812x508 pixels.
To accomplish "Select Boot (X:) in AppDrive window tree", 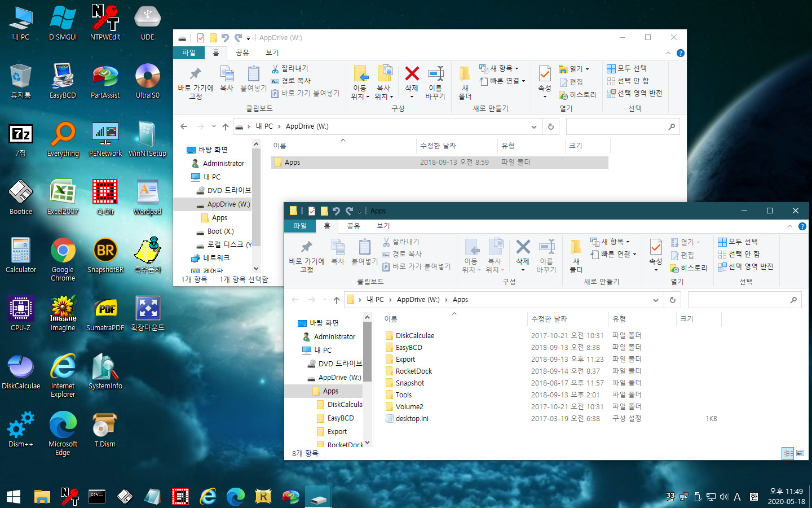I will coord(220,231).
